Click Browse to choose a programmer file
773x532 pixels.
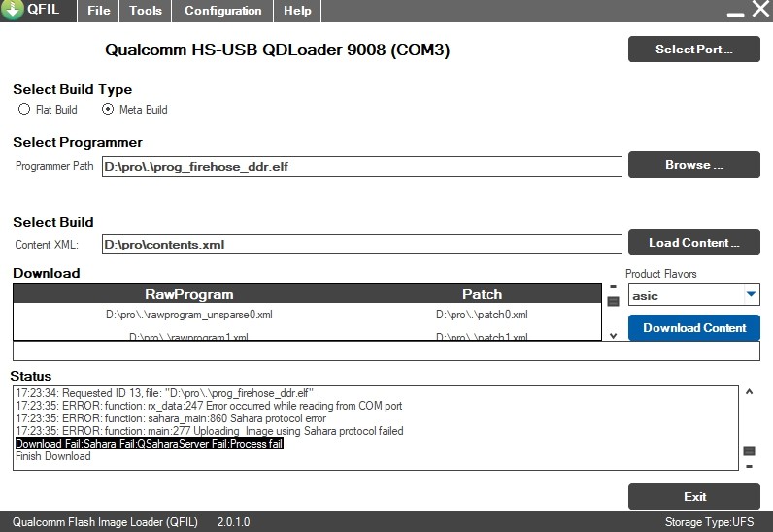click(693, 165)
